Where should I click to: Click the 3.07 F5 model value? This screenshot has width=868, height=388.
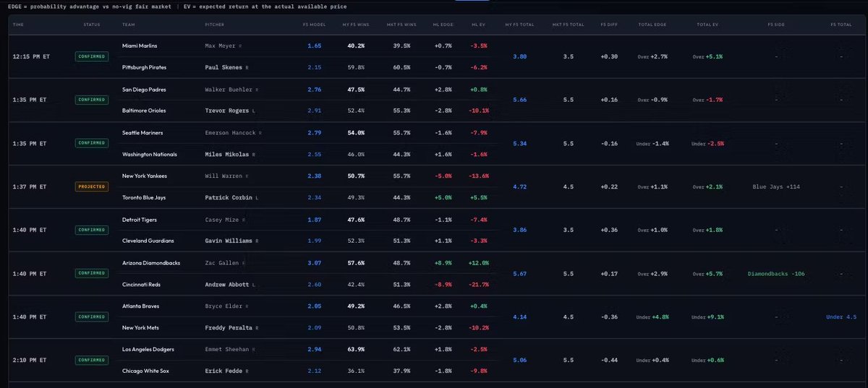coord(314,262)
